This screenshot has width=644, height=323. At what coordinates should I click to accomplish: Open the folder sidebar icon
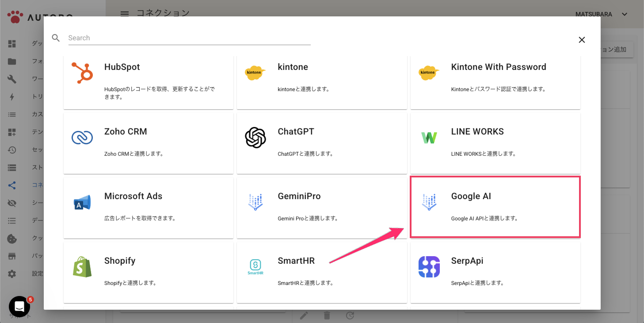coord(12,62)
